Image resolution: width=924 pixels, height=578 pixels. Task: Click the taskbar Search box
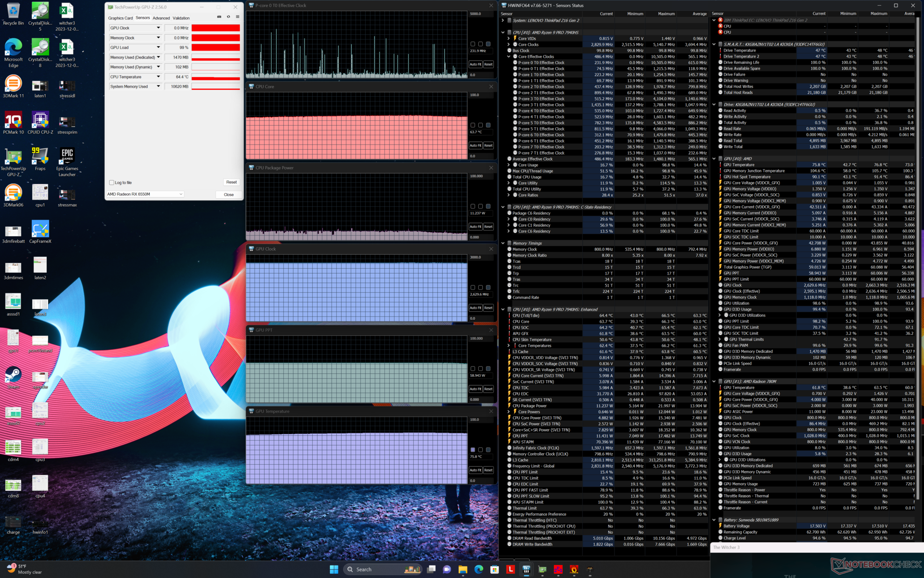[383, 569]
